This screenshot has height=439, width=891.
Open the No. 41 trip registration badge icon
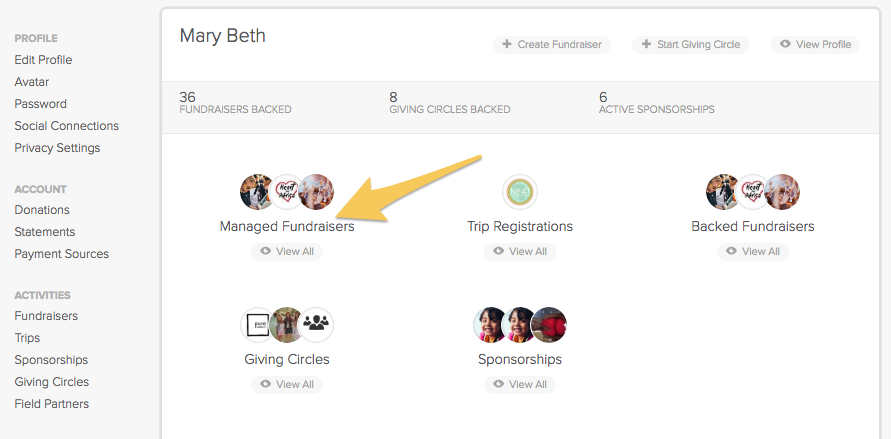[x=520, y=192]
